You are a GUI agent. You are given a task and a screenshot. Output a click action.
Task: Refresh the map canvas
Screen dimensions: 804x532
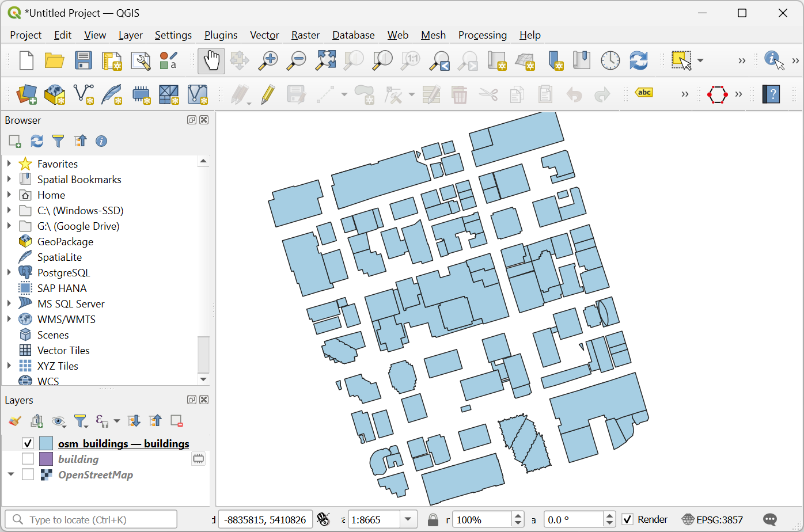tap(638, 60)
